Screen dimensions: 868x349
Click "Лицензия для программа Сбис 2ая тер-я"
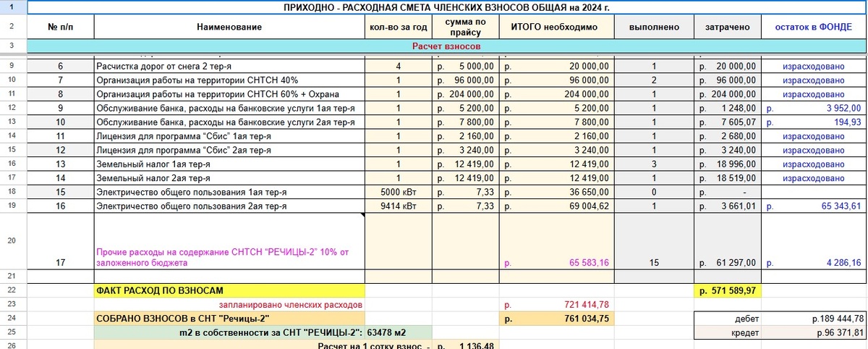coord(229,150)
